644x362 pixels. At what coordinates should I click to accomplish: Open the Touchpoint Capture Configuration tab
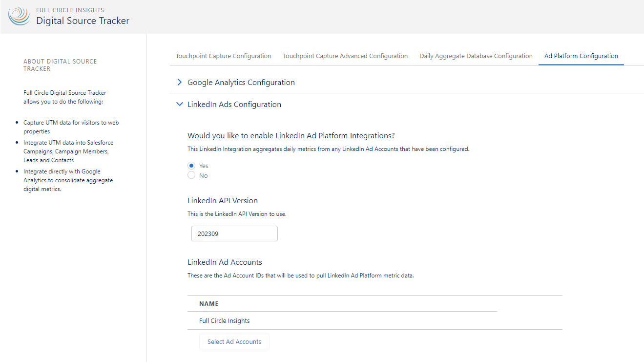pos(223,56)
